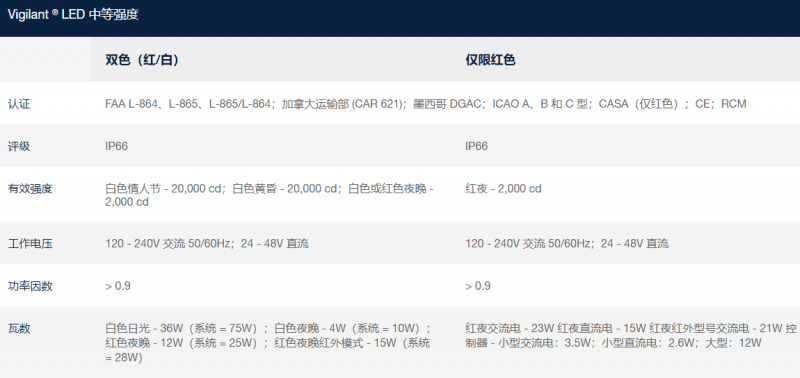Screen dimensions: 800x378
Task: Select the 双色（红/白）column header
Action: point(142,60)
